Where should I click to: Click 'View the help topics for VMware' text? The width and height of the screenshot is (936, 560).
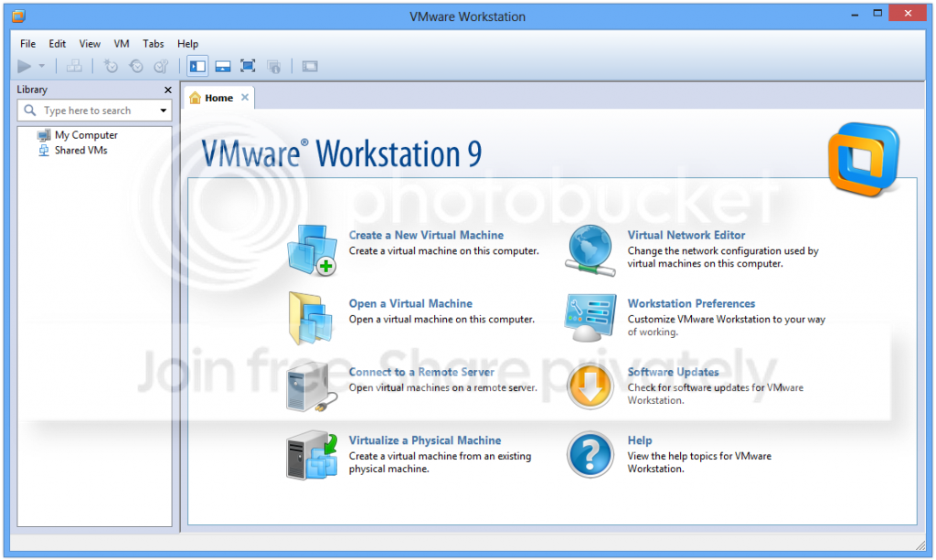tap(699, 456)
